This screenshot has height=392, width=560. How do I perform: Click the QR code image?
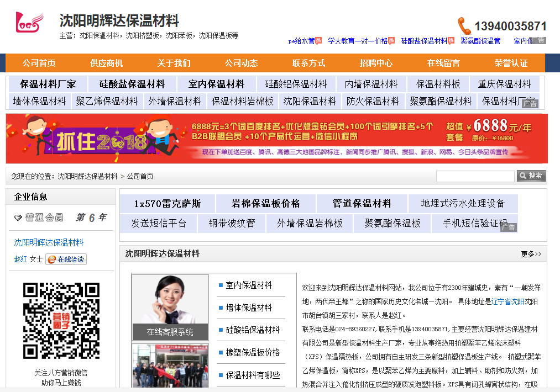(61, 321)
